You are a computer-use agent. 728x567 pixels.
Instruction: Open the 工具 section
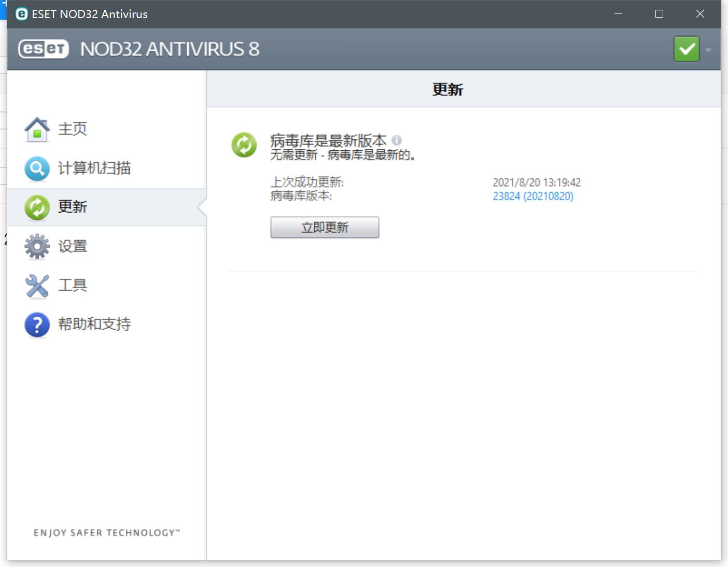coord(72,285)
